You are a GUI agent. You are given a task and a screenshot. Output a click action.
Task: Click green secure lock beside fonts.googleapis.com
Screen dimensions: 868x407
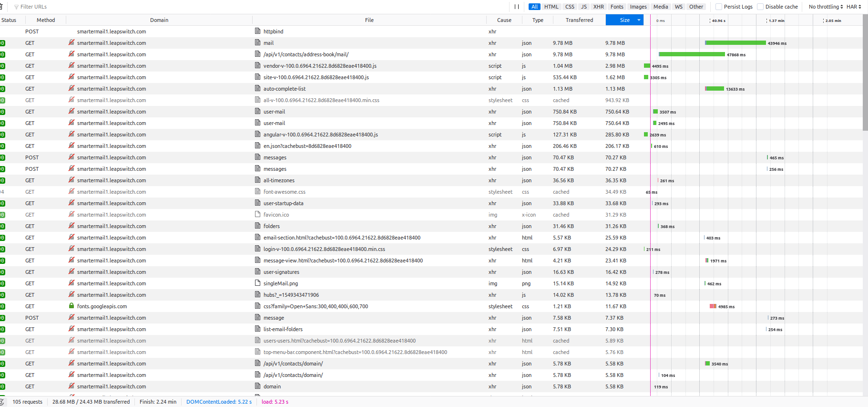point(71,306)
